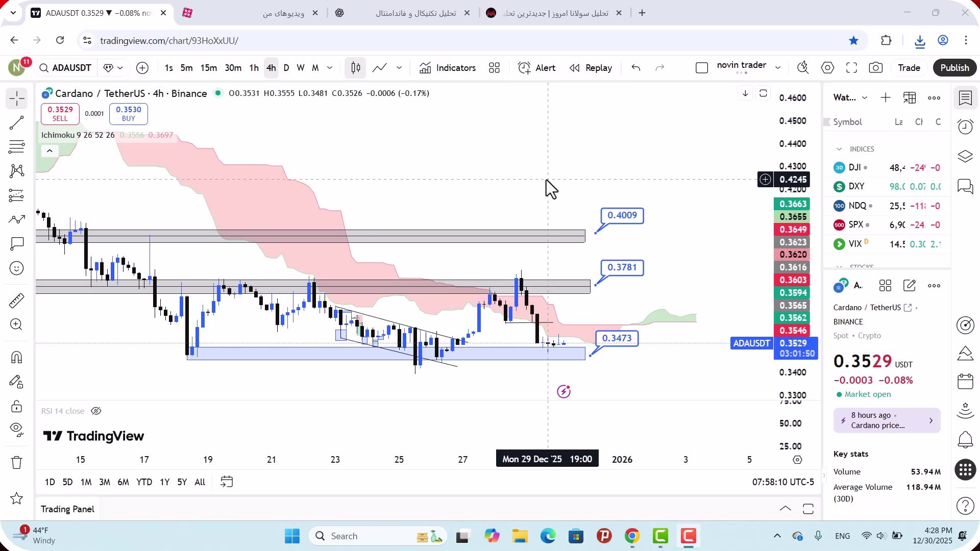Open the Fibonacci retracement tool

pyautogui.click(x=17, y=147)
